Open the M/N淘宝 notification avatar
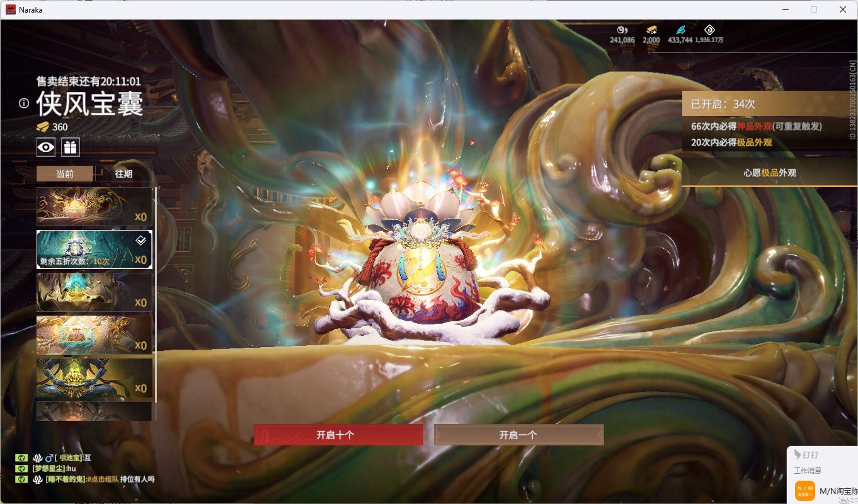This screenshot has height=504, width=858. 805,491
